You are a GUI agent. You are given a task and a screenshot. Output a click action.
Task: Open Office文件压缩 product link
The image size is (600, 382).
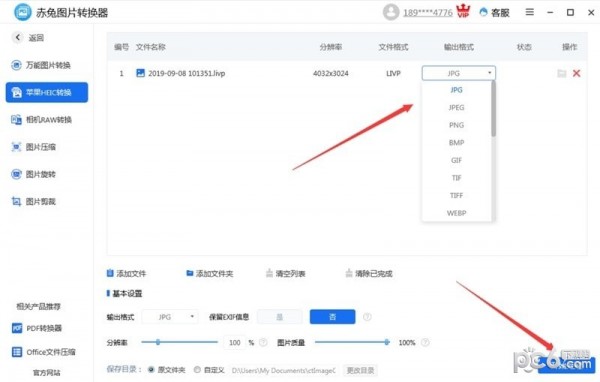pos(43,352)
